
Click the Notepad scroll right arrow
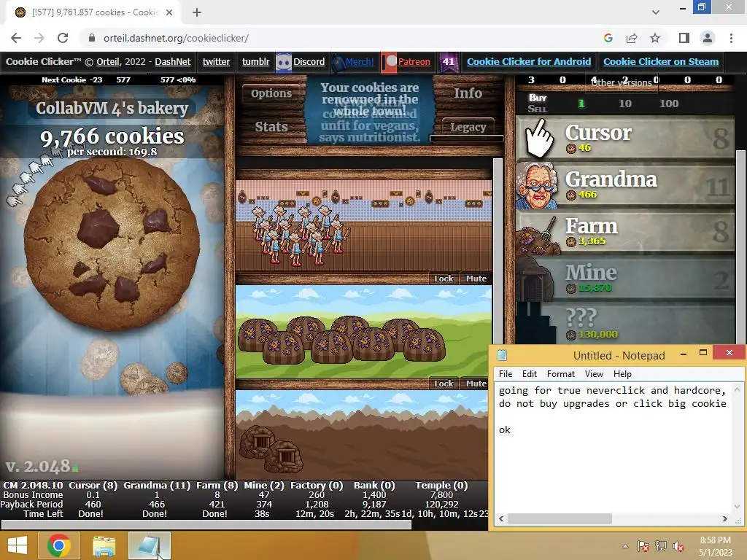tap(724, 518)
